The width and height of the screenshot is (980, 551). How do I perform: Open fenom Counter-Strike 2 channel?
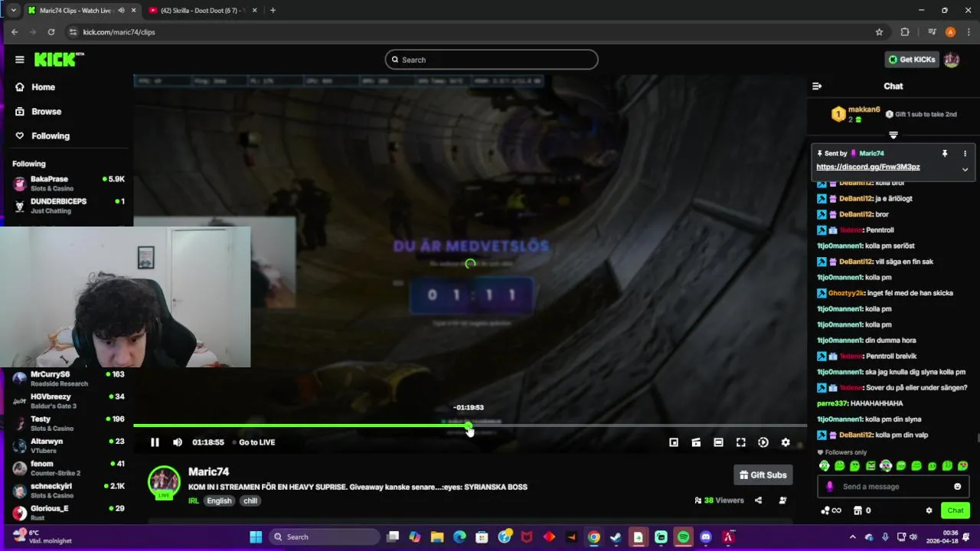click(68, 468)
